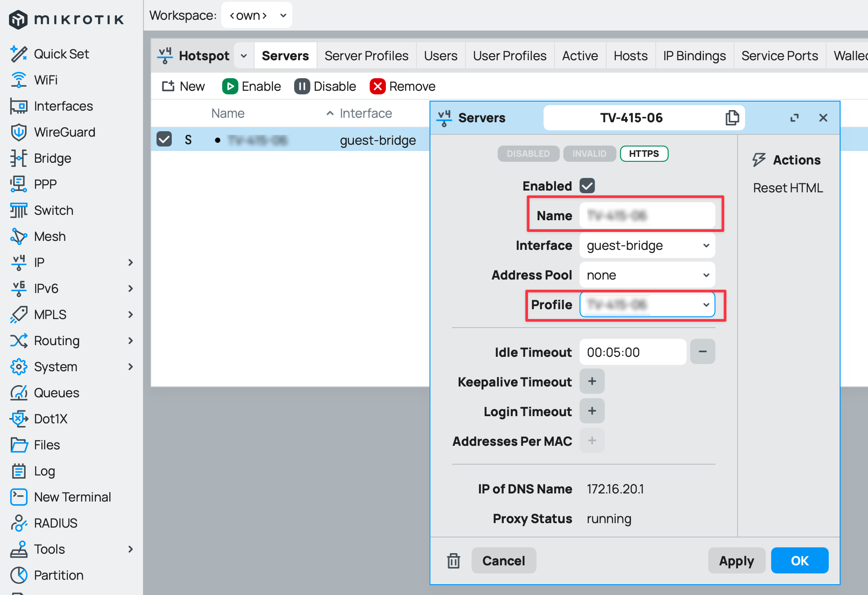Toggle the Enabled checkbox in Servers dialog
Image resolution: width=868 pixels, height=595 pixels.
(x=587, y=186)
